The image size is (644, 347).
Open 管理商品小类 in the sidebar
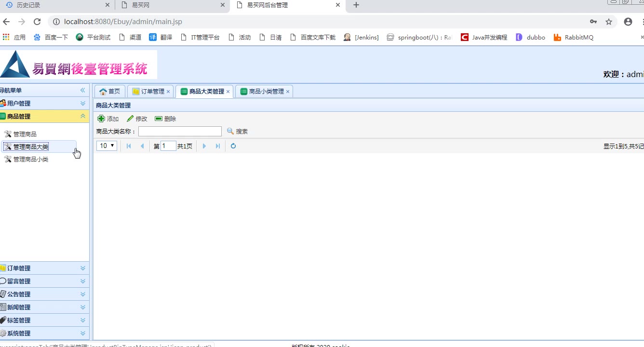coord(27,159)
